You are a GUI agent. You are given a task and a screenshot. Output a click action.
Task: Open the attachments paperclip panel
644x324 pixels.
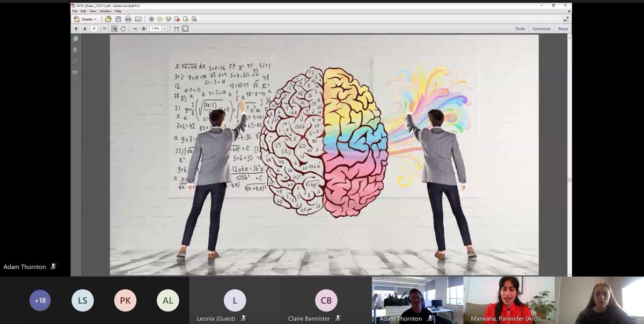point(76,61)
